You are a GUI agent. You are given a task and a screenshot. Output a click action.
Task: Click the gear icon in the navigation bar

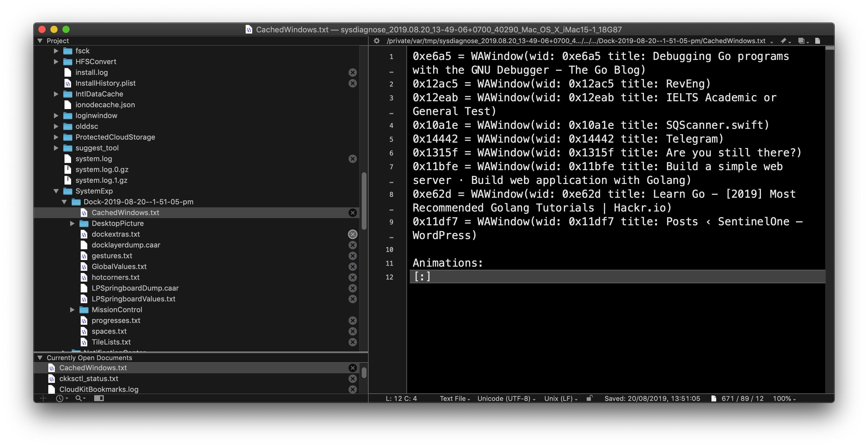(x=376, y=41)
